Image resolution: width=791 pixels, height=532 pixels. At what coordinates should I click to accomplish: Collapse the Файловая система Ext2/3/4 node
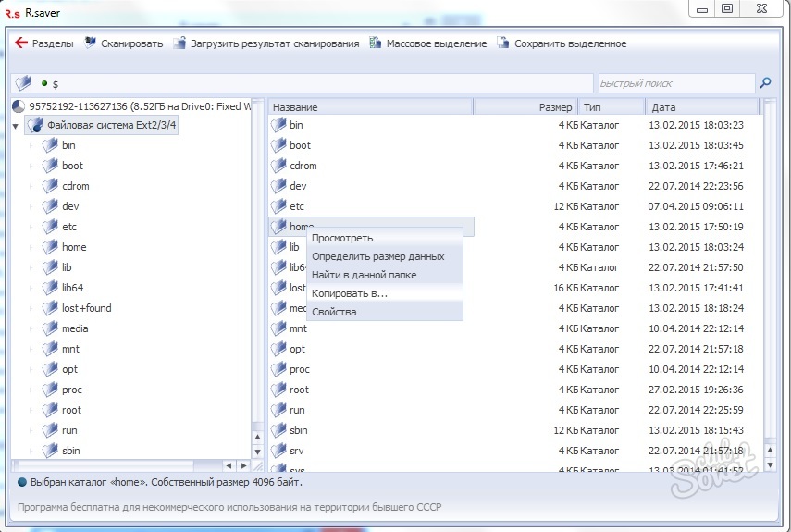[x=16, y=126]
